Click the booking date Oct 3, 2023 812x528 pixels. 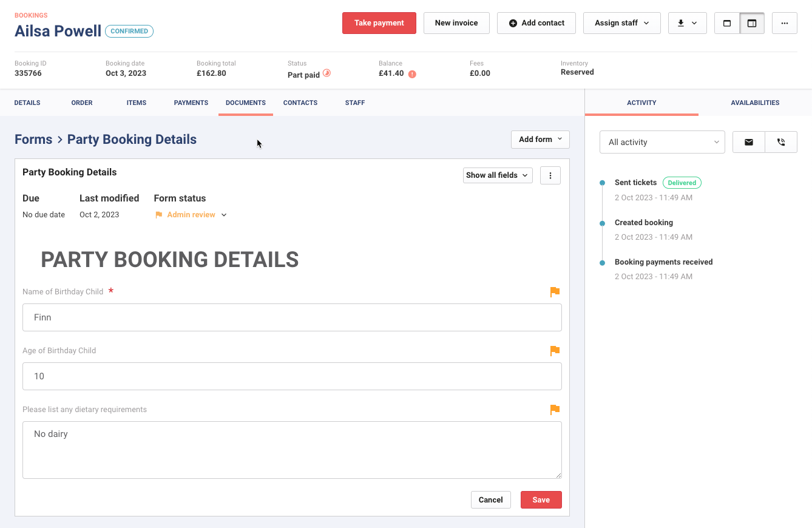pyautogui.click(x=126, y=73)
